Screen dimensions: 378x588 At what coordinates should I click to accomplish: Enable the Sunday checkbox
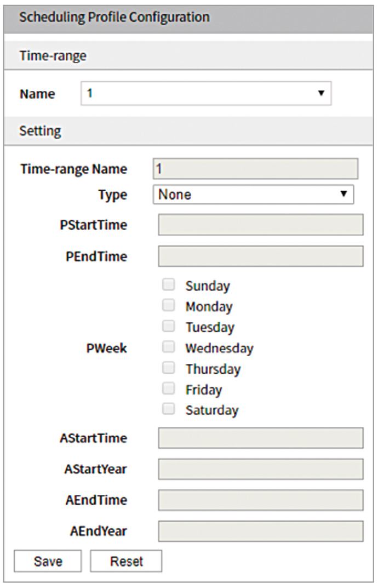click(169, 284)
